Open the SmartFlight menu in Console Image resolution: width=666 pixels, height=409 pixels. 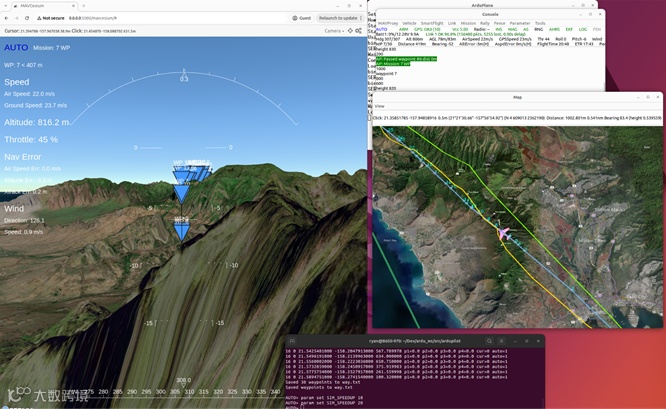click(x=432, y=23)
